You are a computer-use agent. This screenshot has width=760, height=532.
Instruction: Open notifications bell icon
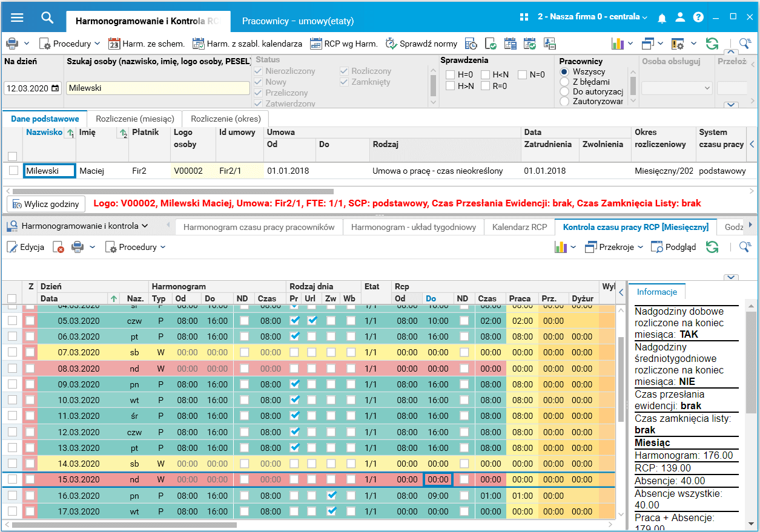point(662,18)
